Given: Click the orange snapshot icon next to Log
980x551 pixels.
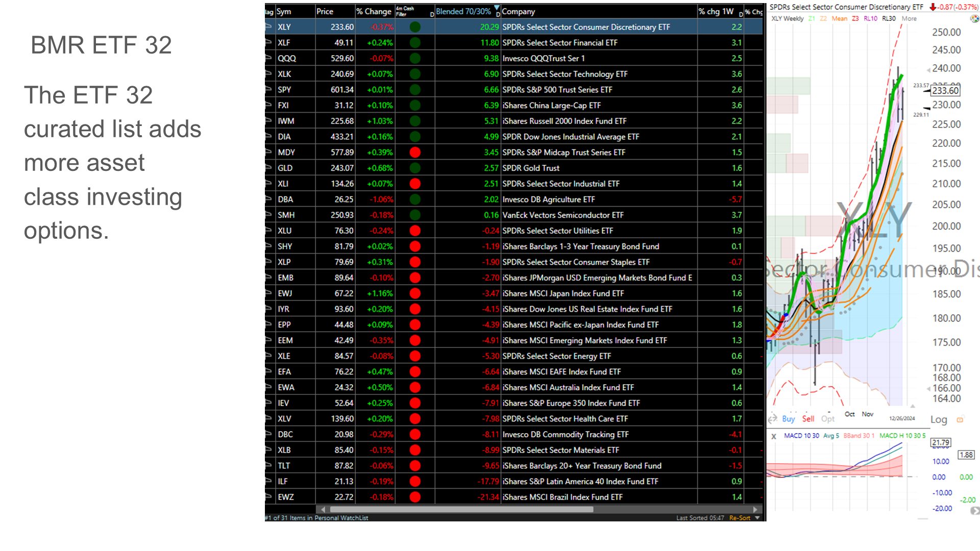Looking at the screenshot, I should [960, 420].
